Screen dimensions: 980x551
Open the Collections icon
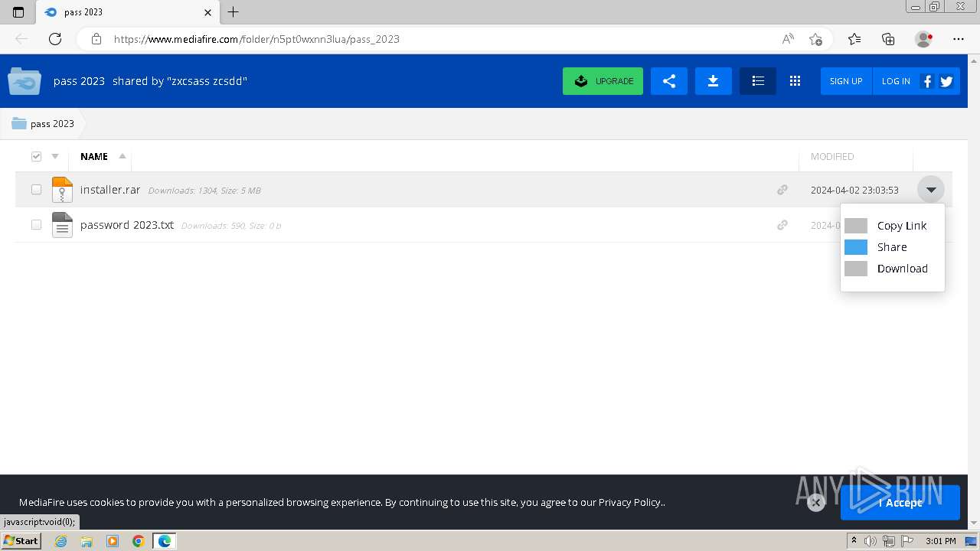(888, 39)
